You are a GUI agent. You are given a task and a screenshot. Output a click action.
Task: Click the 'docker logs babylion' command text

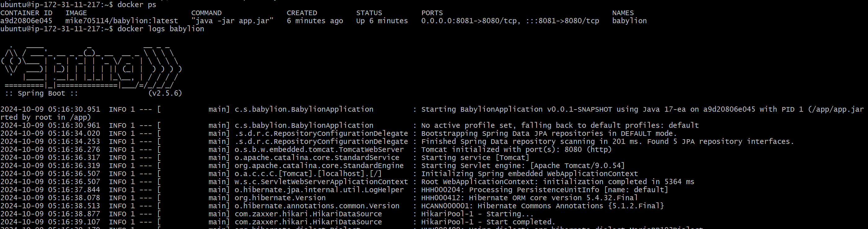[161, 29]
